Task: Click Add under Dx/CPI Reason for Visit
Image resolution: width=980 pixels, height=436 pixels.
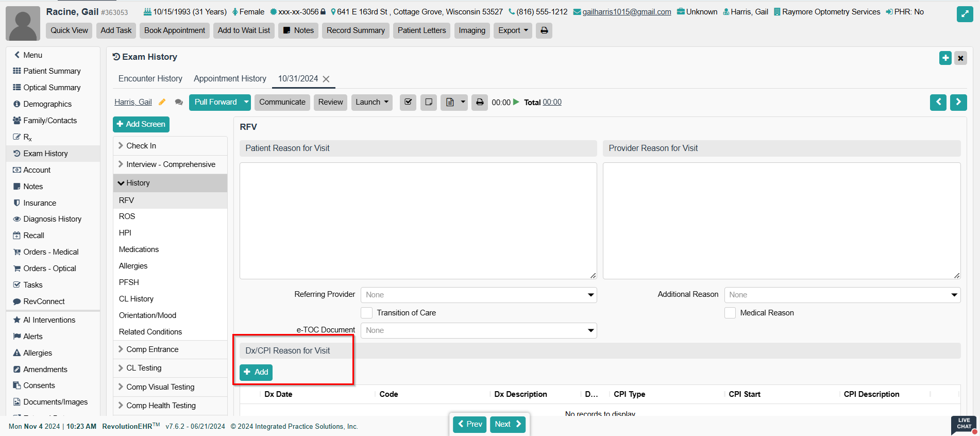Action: pos(256,372)
